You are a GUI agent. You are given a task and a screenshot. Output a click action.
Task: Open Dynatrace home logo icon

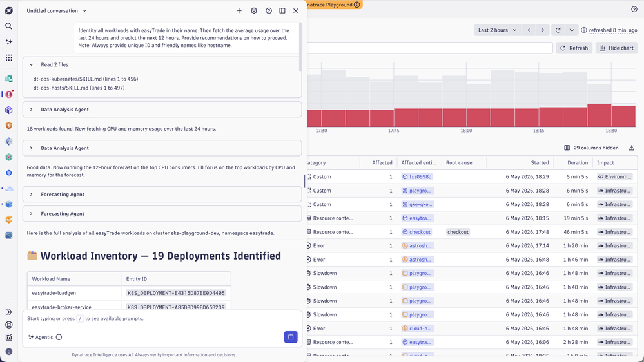click(8, 10)
